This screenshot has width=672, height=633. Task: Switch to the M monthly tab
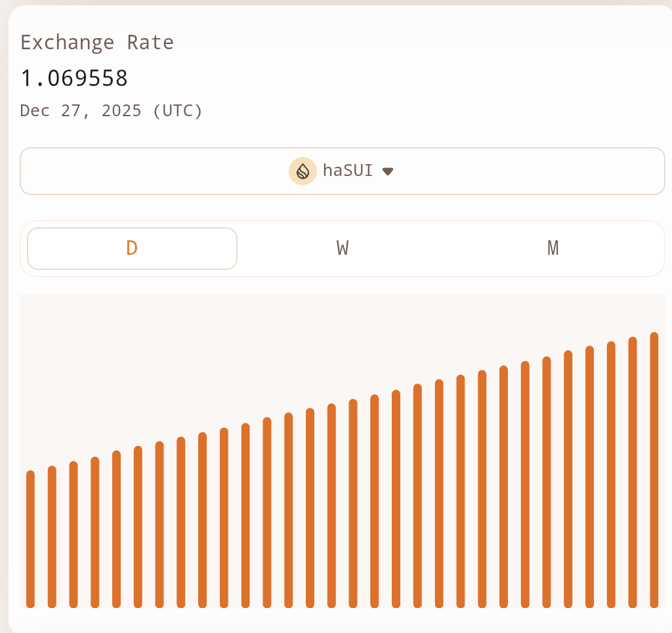553,248
